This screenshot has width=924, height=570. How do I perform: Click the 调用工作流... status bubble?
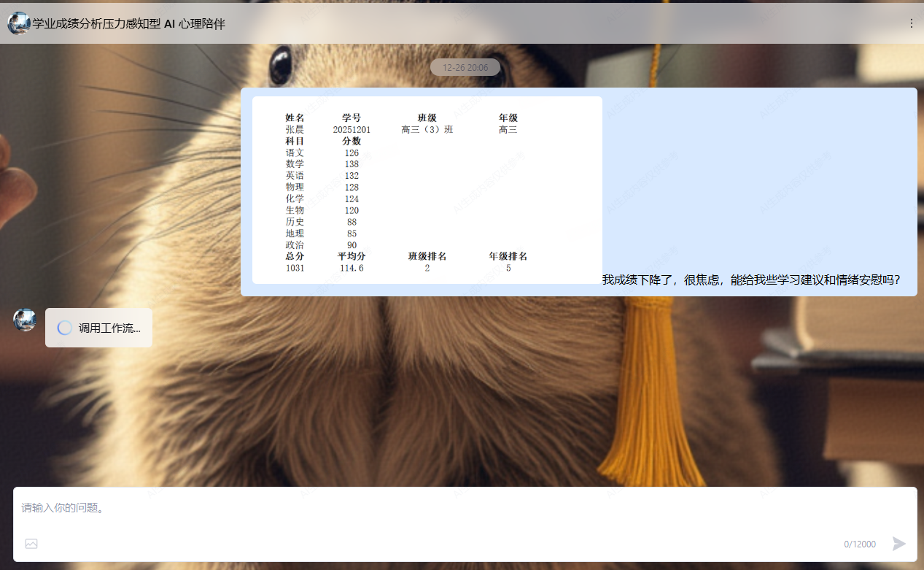[x=99, y=328]
